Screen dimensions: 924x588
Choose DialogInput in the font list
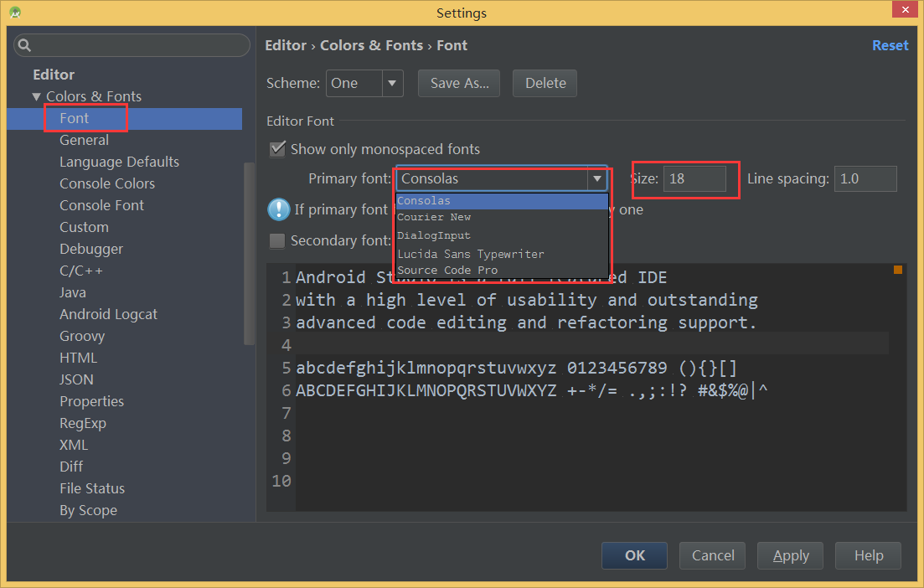click(x=502, y=235)
